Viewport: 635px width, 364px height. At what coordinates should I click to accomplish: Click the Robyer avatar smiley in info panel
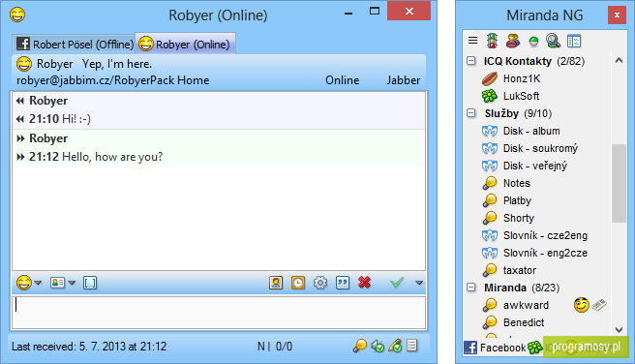pos(24,64)
